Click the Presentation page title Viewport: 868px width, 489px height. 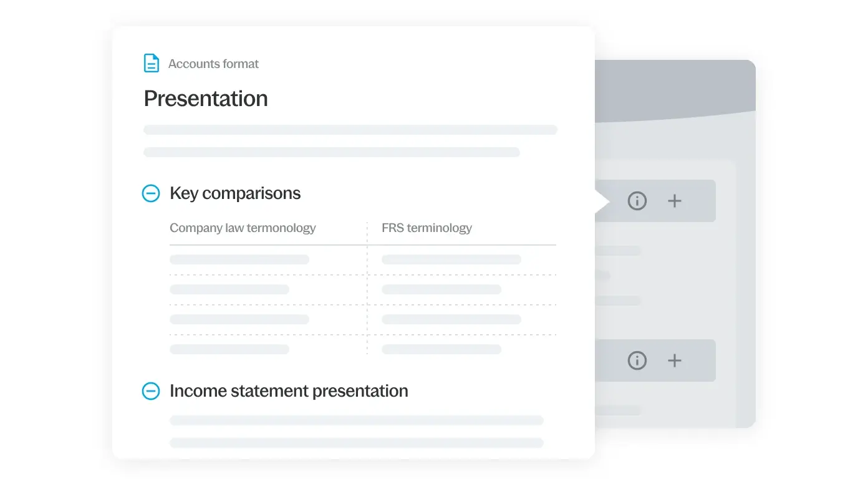pos(206,99)
